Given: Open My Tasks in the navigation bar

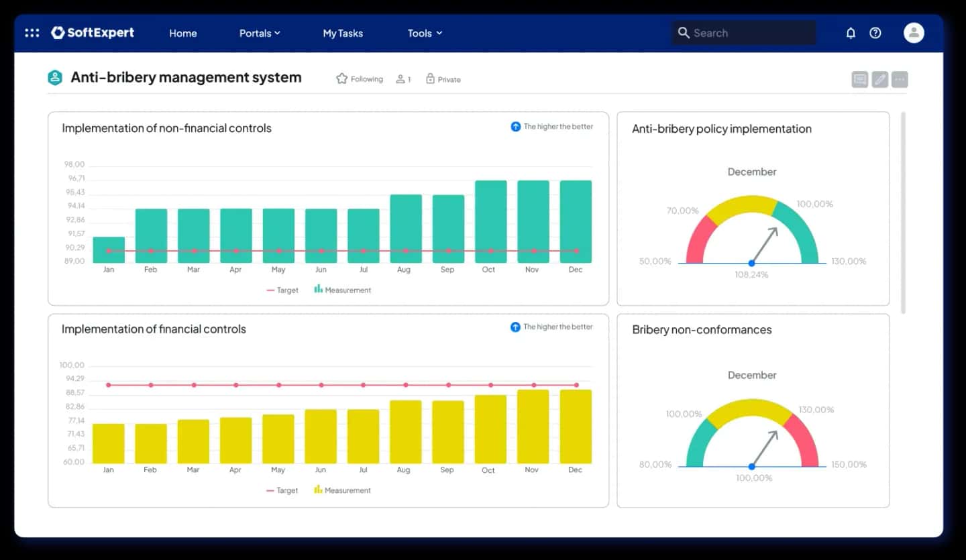Looking at the screenshot, I should [343, 33].
